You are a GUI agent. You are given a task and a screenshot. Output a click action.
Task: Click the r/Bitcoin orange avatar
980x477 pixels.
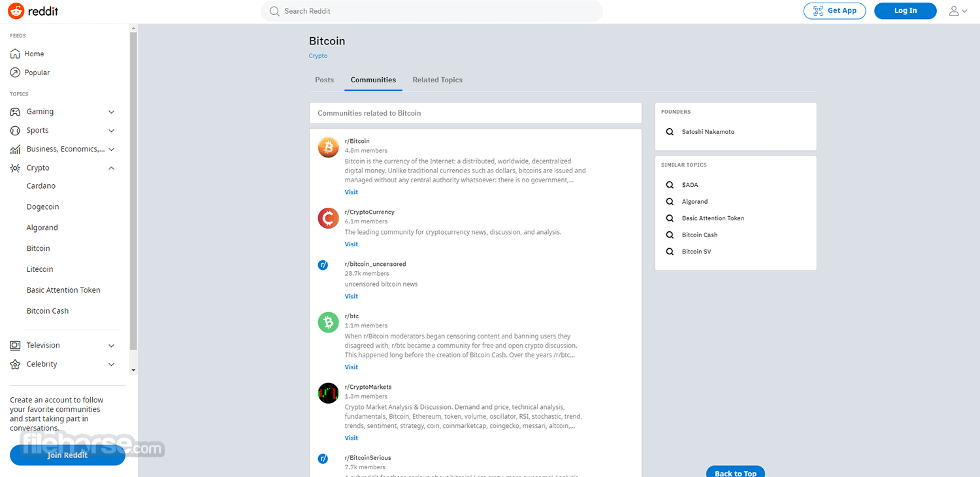pyautogui.click(x=329, y=147)
